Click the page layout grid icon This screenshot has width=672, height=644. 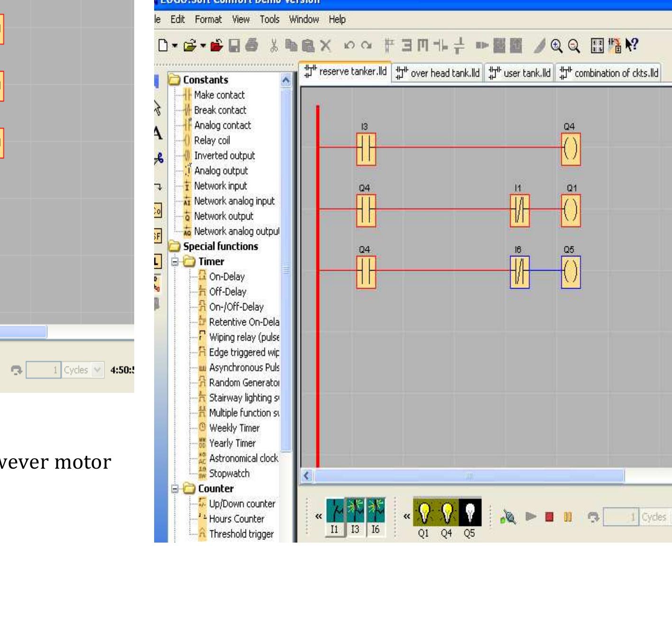tap(598, 45)
